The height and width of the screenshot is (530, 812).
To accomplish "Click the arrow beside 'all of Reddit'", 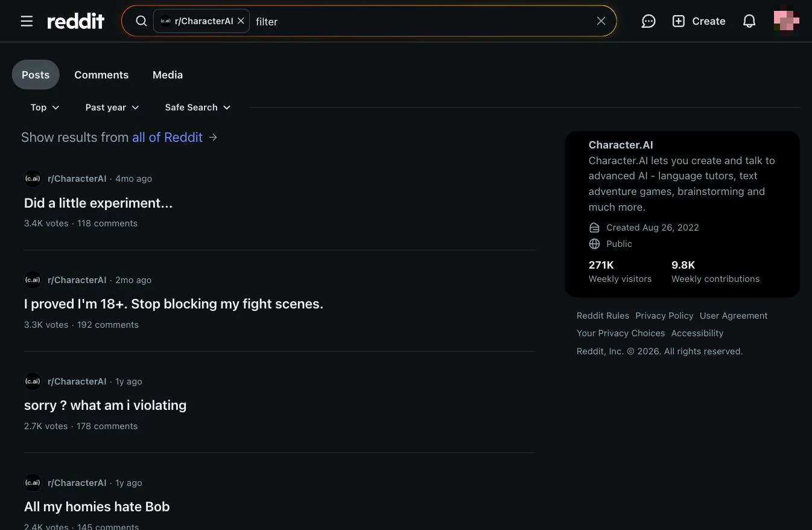I will (213, 138).
